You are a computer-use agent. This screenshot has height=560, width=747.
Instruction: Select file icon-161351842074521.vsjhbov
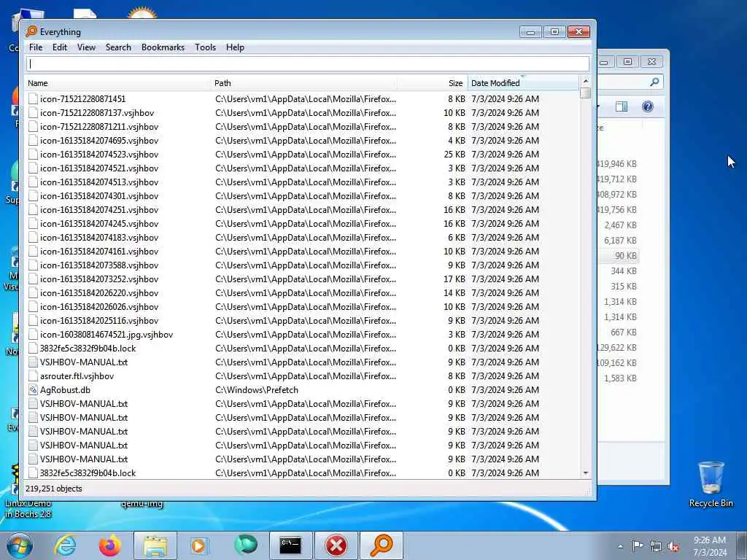[x=99, y=168]
